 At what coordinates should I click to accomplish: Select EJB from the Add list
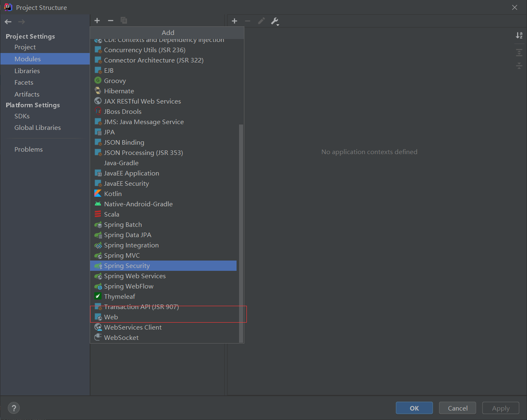click(163, 70)
